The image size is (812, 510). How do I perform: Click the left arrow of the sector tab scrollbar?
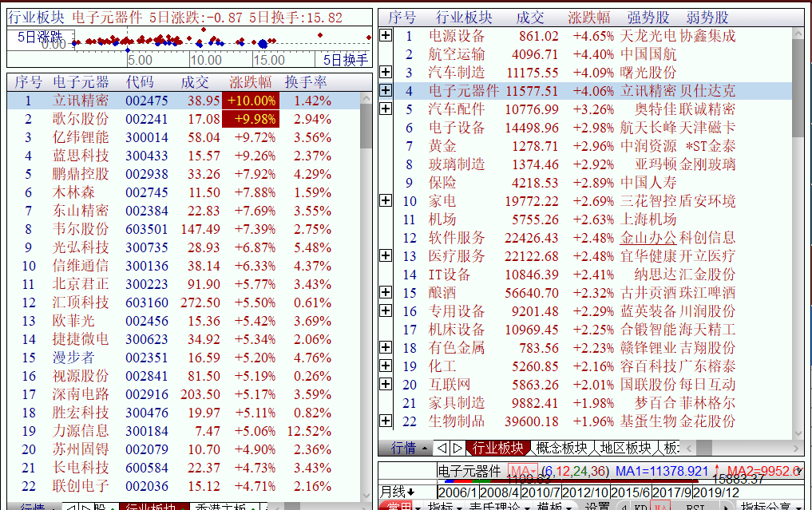[x=690, y=448]
